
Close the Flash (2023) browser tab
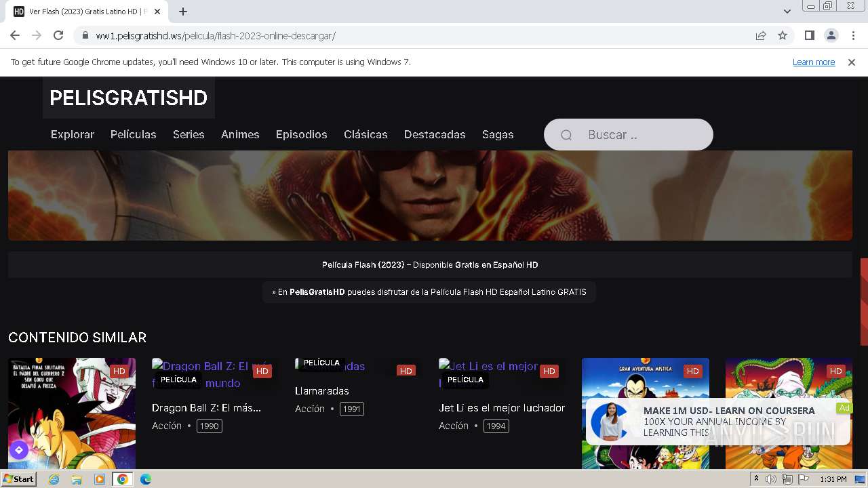pyautogui.click(x=157, y=12)
